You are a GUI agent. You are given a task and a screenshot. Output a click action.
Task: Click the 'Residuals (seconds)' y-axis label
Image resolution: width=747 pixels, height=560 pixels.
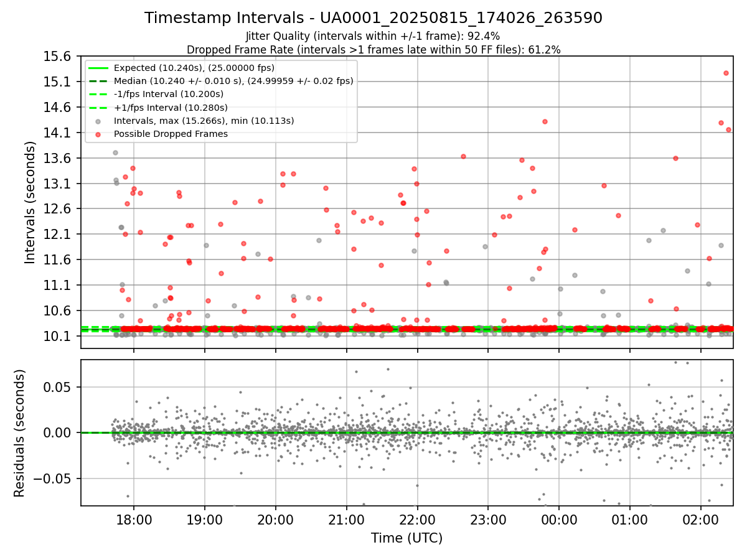pos(20,433)
